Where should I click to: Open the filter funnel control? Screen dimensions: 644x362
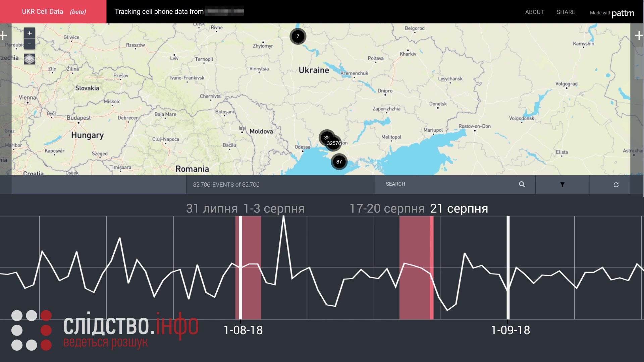pos(562,185)
